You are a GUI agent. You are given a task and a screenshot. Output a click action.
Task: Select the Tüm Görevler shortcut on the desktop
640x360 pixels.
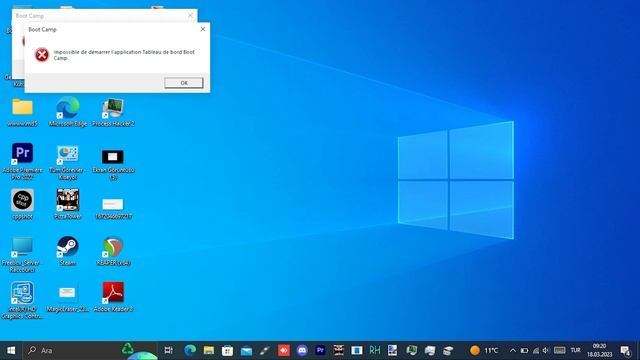68,162
